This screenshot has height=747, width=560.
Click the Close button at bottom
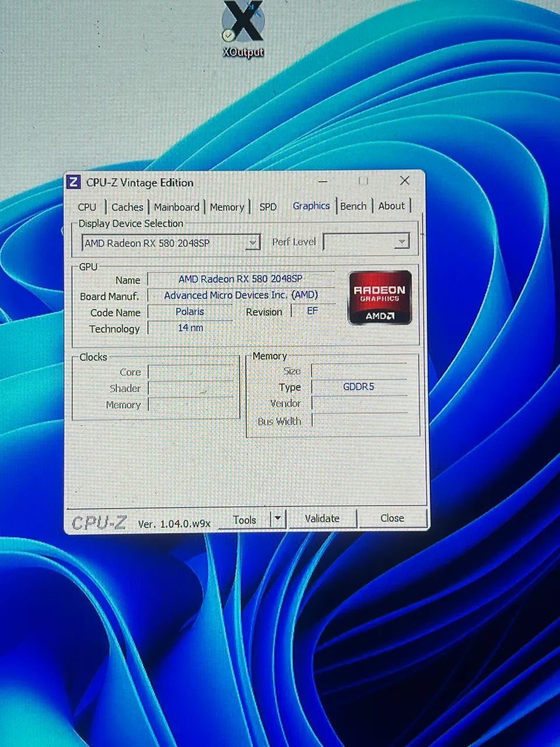[x=392, y=518]
